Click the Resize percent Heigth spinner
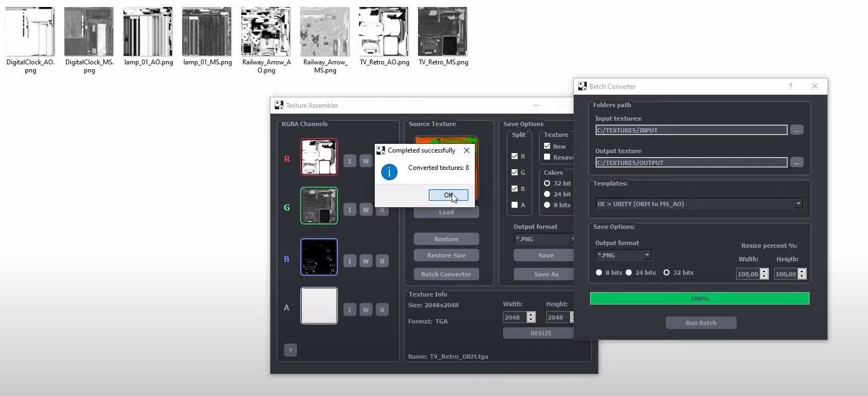 pyautogui.click(x=801, y=274)
